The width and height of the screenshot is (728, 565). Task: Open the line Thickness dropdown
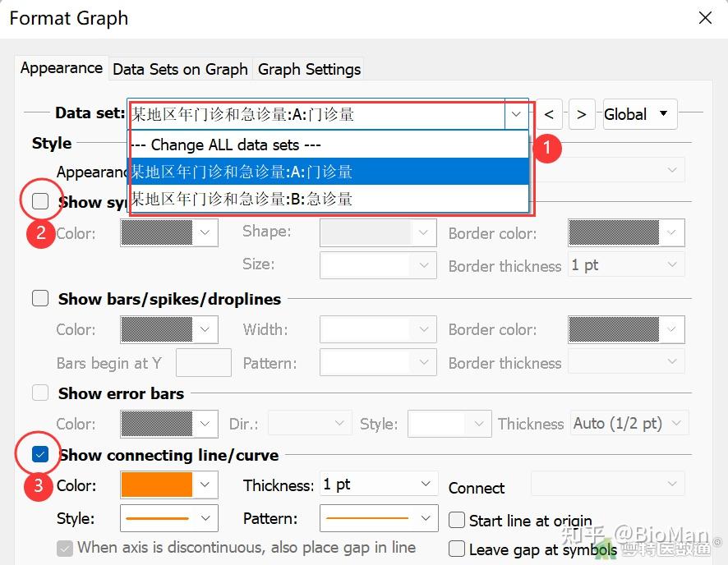point(378,485)
